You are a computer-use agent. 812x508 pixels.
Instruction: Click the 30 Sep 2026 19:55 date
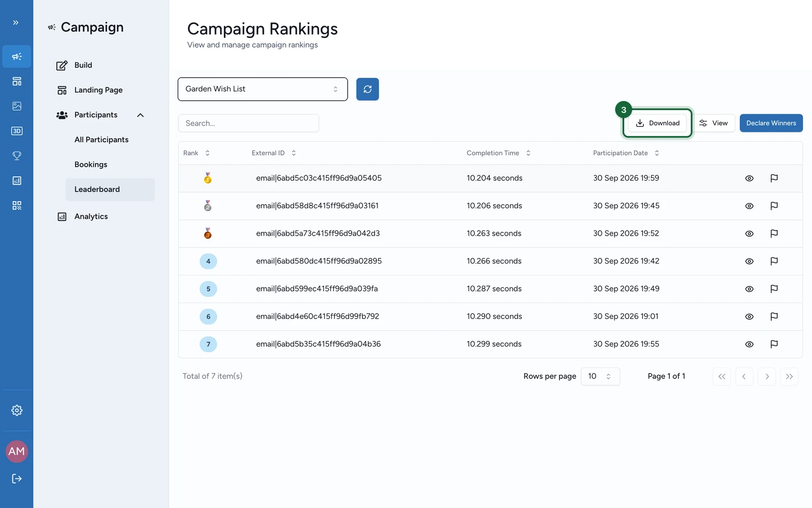[626, 344]
